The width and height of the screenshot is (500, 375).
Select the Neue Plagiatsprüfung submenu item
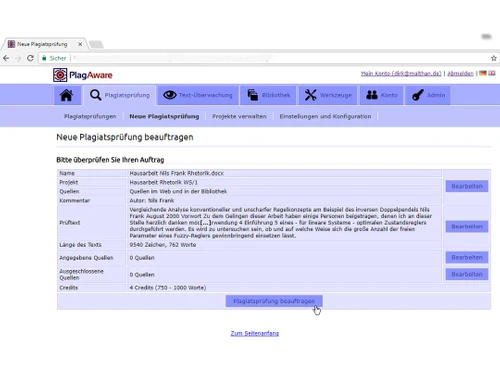click(x=164, y=116)
